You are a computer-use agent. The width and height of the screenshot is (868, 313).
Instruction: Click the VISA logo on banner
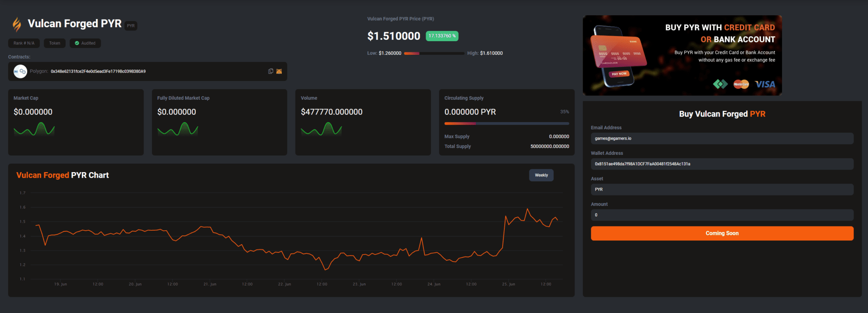tap(765, 84)
